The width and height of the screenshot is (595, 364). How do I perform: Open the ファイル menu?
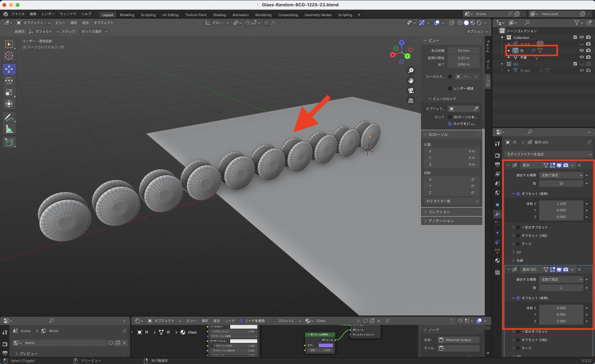(18, 14)
